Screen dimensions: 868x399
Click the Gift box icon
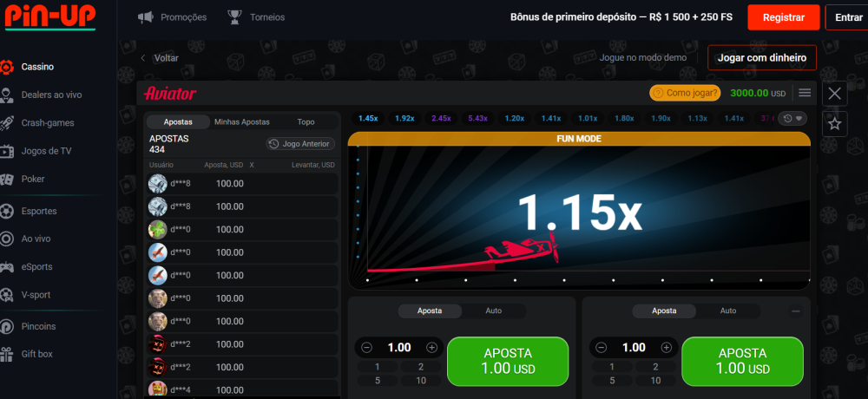[8, 354]
